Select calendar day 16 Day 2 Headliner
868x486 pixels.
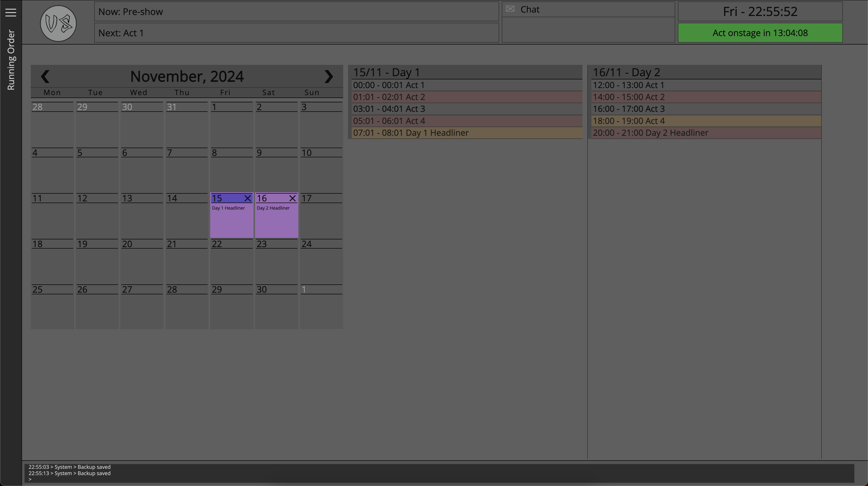coord(276,216)
